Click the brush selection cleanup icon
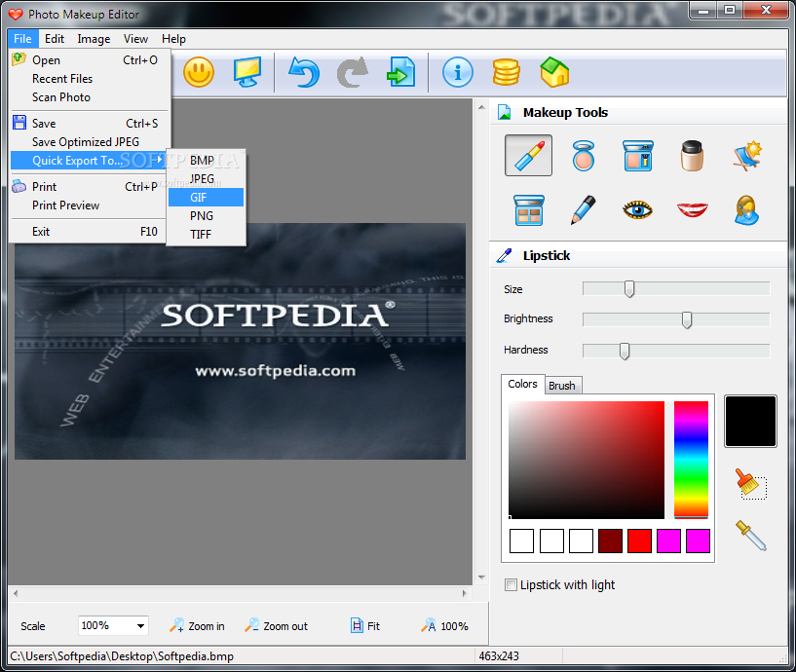 click(x=751, y=484)
